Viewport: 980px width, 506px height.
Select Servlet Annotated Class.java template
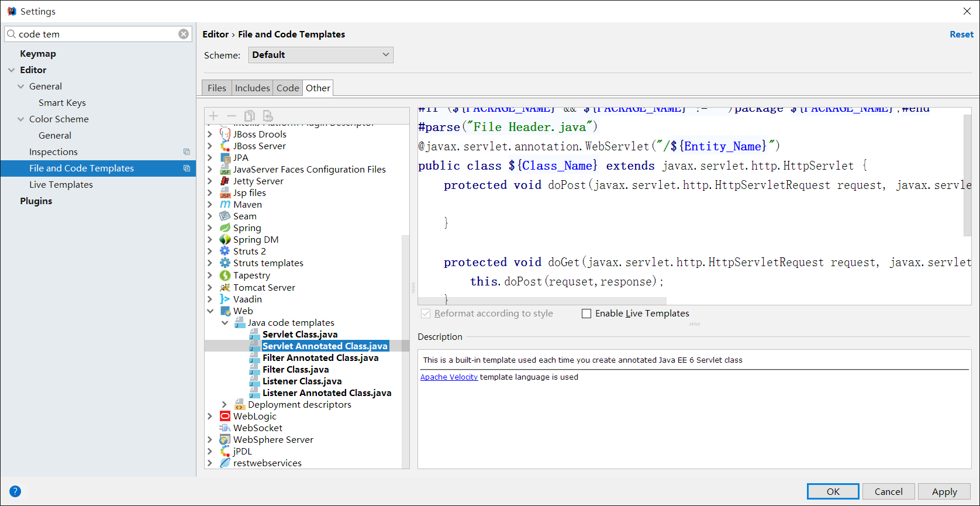pyautogui.click(x=325, y=346)
